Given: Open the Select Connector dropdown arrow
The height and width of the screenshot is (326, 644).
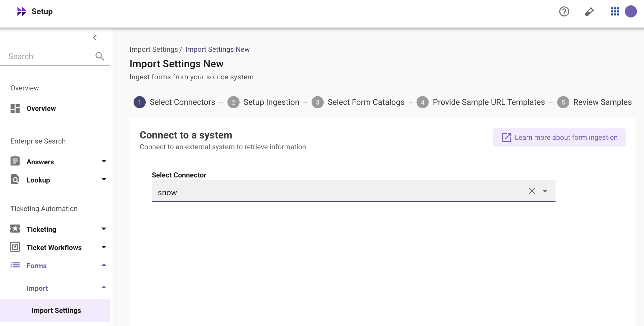Looking at the screenshot, I should point(545,191).
